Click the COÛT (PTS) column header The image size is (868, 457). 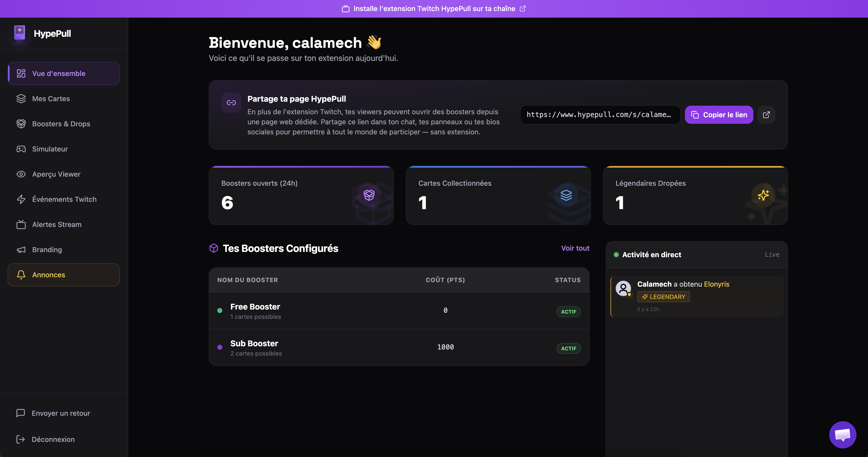coord(445,280)
